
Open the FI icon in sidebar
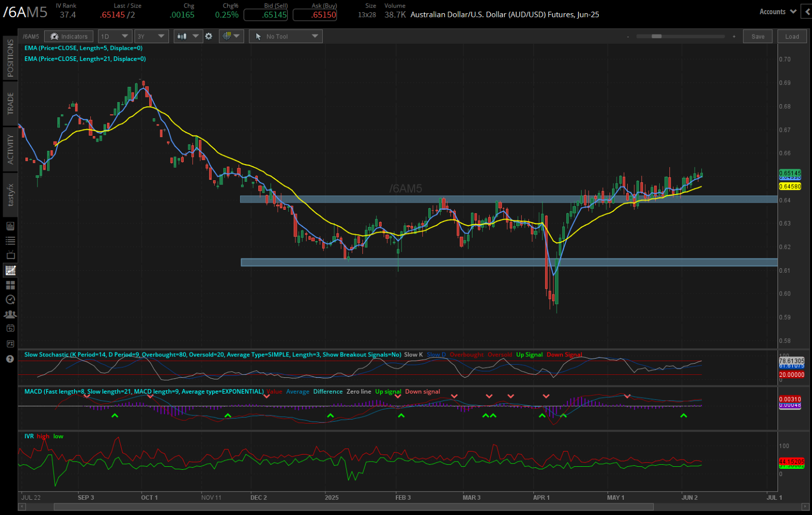pyautogui.click(x=10, y=344)
